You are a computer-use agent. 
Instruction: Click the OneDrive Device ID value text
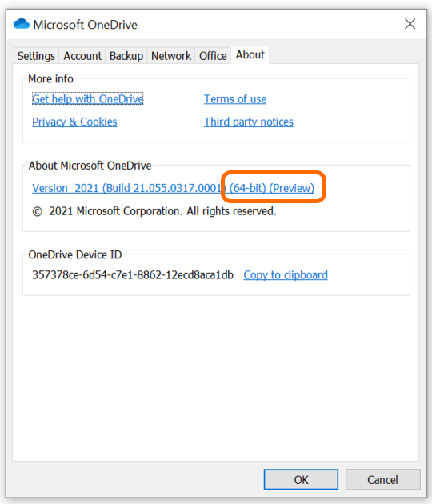tap(133, 275)
